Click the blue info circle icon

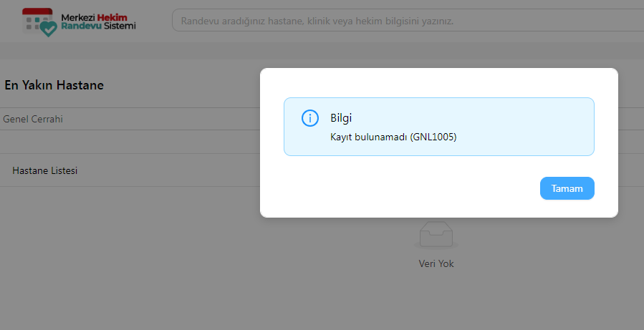coord(309,119)
